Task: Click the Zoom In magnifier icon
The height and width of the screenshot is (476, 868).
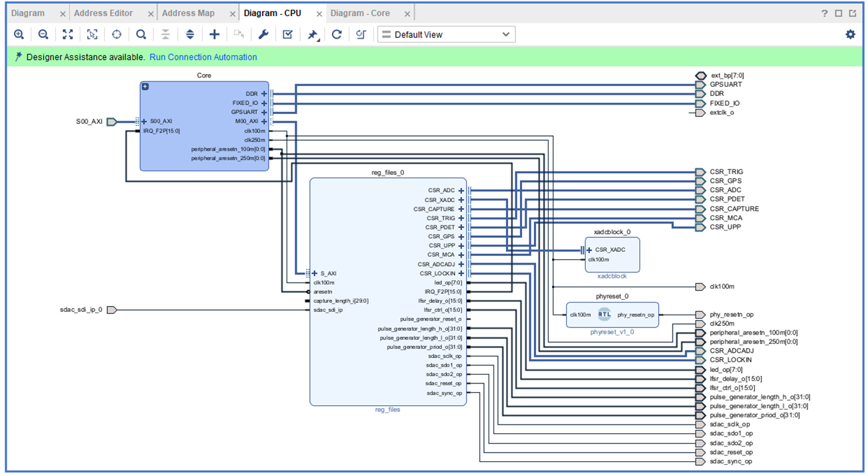Action: (x=19, y=35)
